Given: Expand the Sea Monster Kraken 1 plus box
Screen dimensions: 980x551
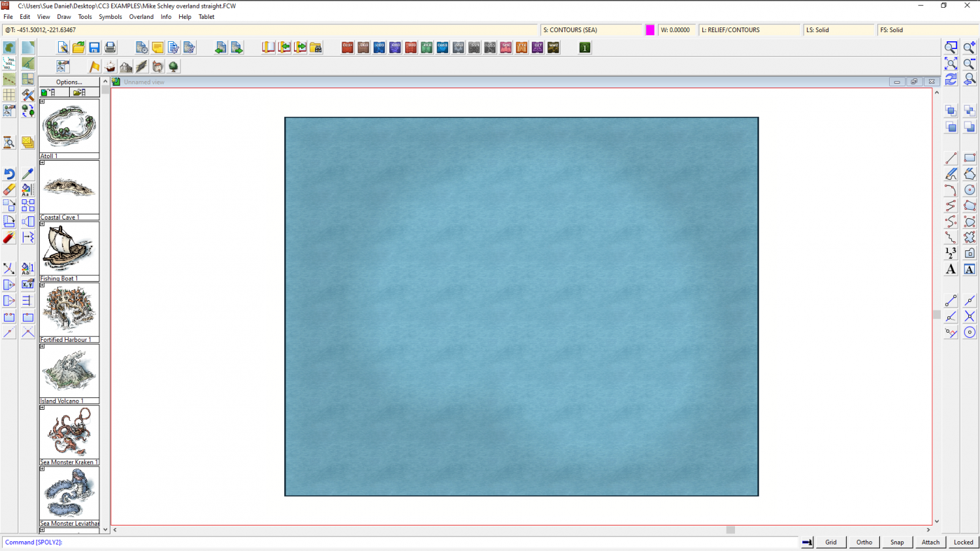Looking at the screenshot, I should (42, 407).
